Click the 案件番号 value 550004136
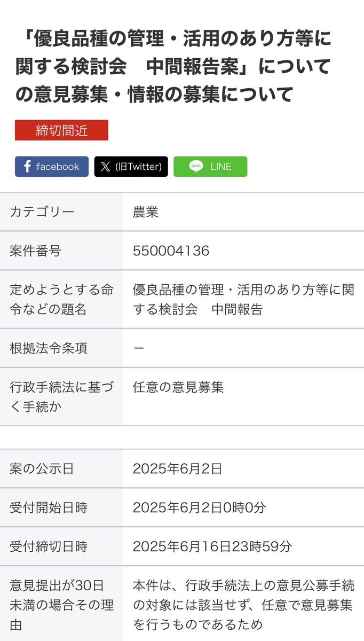The image size is (364, 641). (x=171, y=251)
